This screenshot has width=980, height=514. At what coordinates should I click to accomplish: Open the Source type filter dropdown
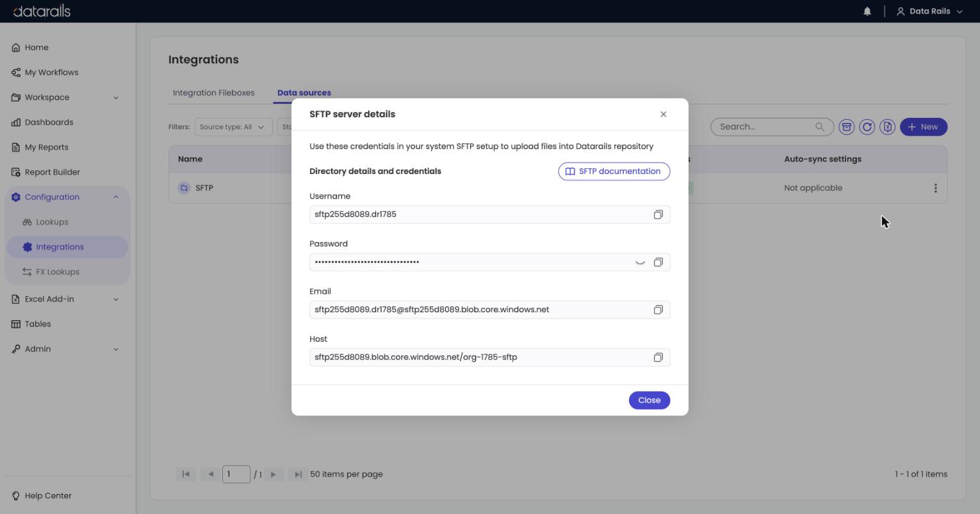tap(233, 127)
